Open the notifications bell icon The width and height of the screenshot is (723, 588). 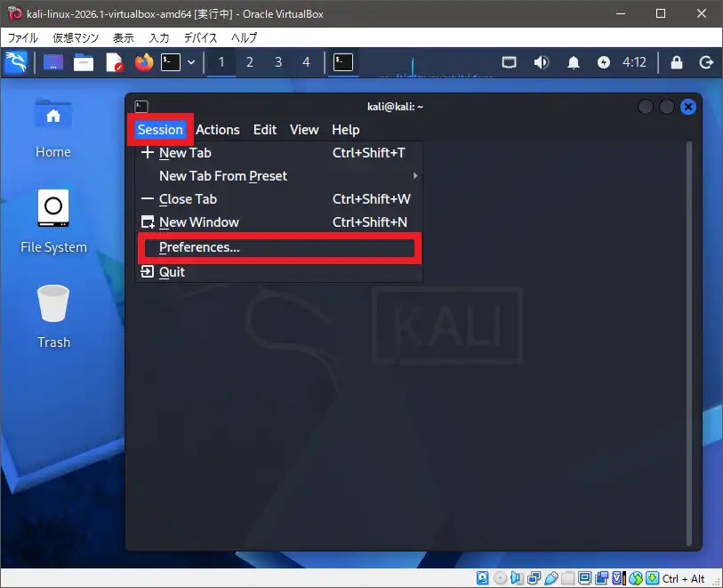(574, 62)
